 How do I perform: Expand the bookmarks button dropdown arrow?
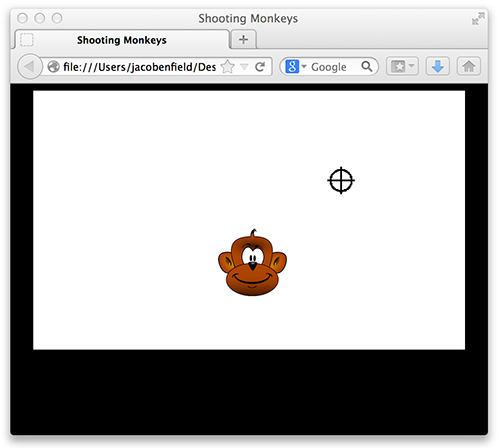pyautogui.click(x=412, y=66)
